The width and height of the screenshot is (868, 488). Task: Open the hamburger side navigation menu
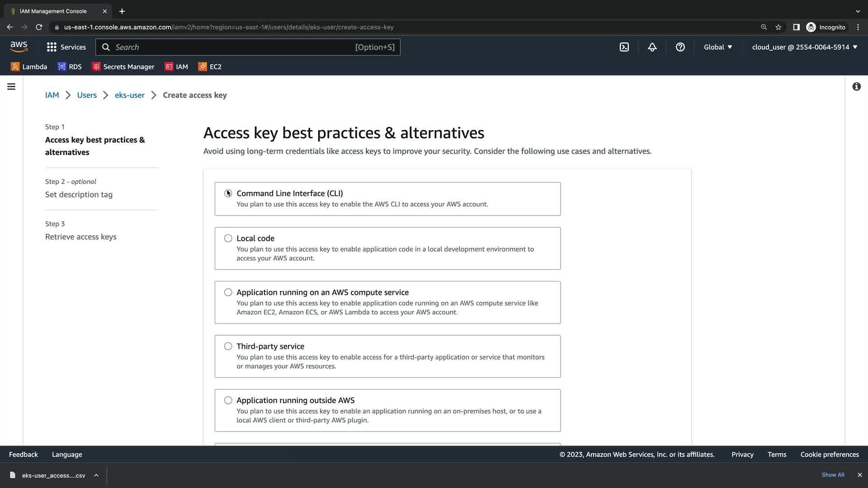[x=11, y=86]
